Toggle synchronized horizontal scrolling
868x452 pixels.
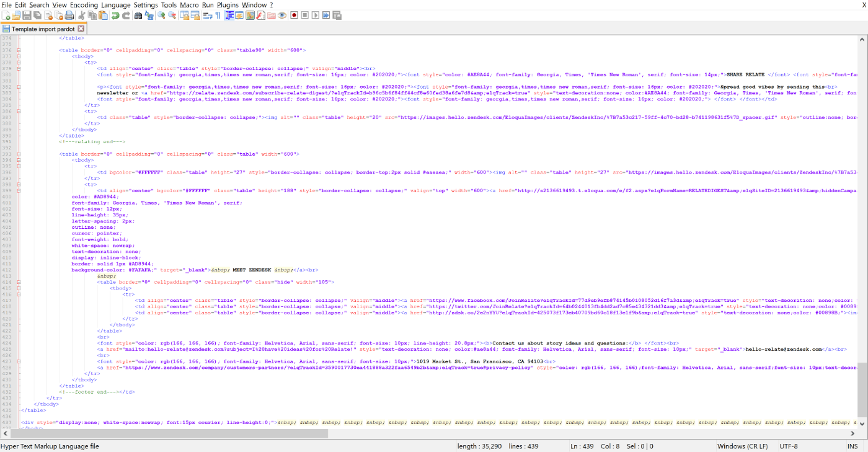pyautogui.click(x=196, y=15)
